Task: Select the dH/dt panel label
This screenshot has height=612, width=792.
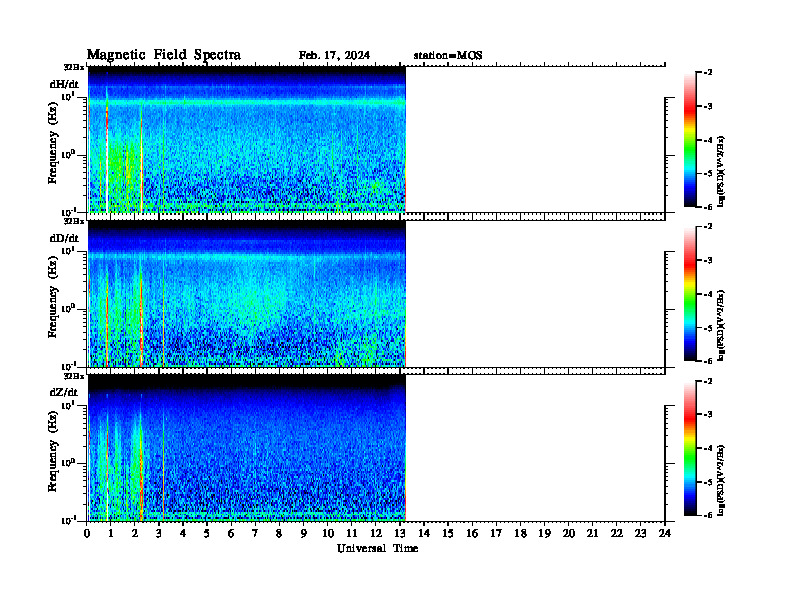Action: point(64,84)
